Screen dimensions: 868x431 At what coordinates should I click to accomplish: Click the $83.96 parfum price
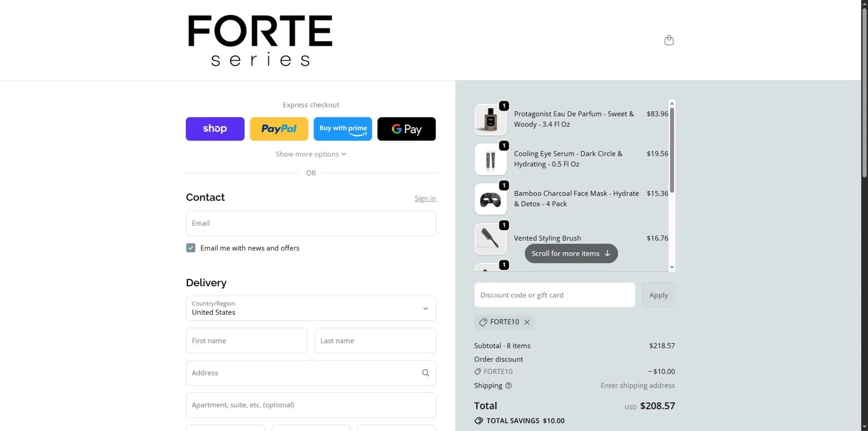tap(657, 114)
